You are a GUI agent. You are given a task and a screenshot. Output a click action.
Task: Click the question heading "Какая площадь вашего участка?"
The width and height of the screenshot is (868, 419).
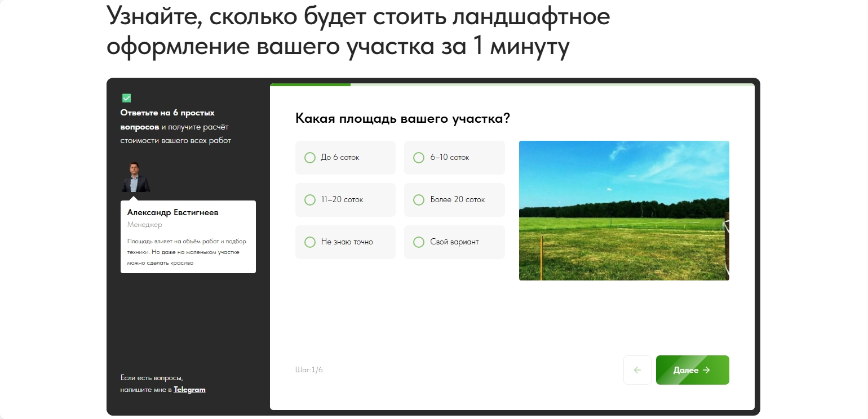coord(402,119)
